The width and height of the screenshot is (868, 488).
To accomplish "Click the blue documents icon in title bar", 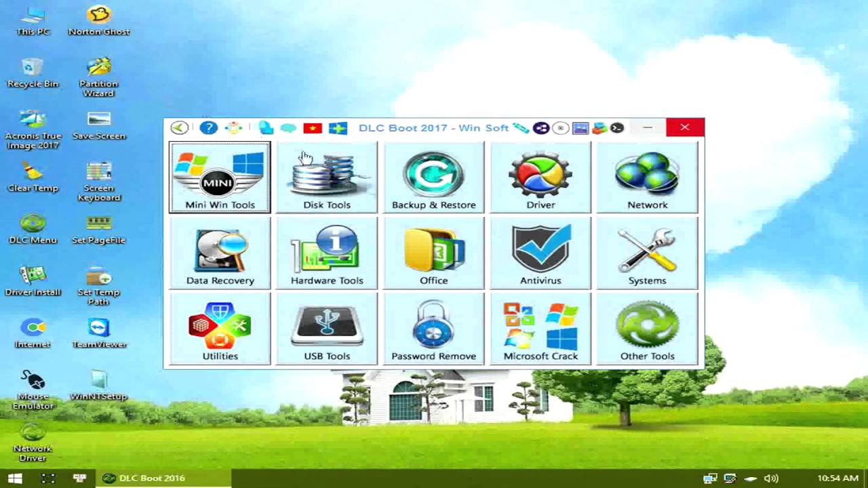I will 266,127.
